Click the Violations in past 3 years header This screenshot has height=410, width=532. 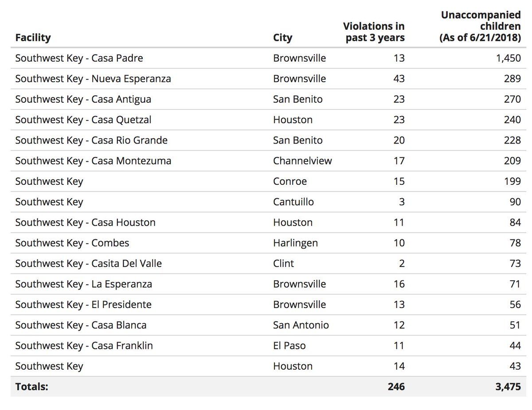click(375, 32)
